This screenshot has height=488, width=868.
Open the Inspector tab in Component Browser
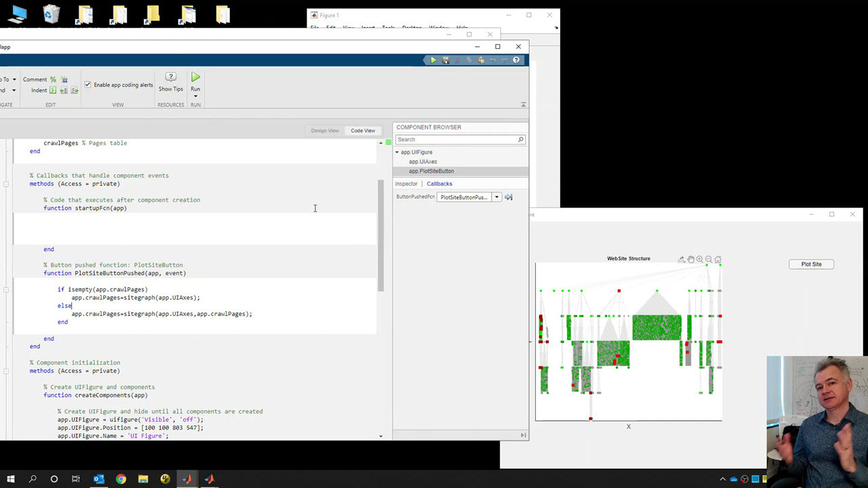(406, 184)
